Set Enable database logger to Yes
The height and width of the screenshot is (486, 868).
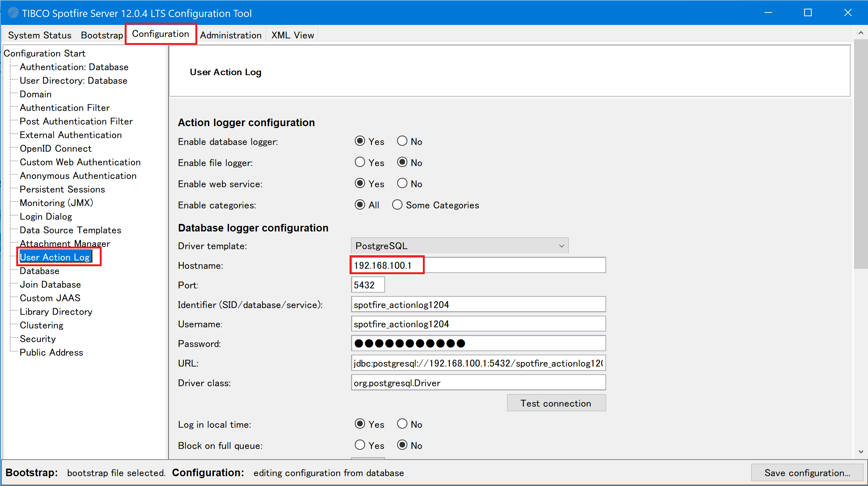[360, 141]
